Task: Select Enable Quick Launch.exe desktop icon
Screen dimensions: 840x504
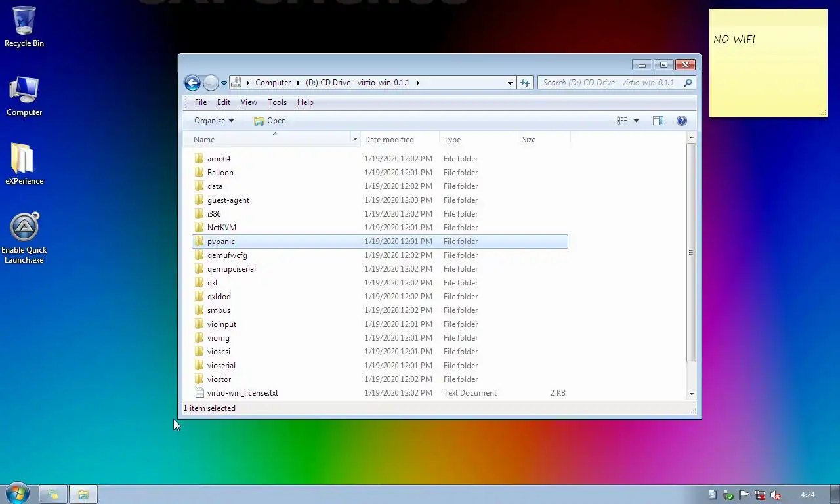Action: (x=24, y=238)
